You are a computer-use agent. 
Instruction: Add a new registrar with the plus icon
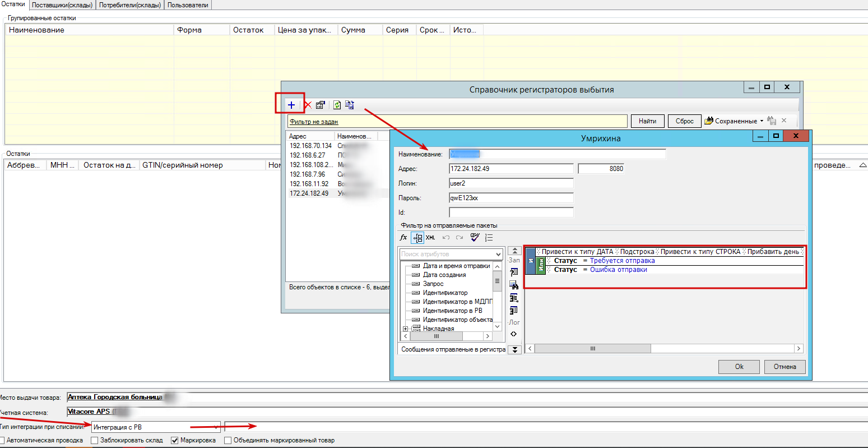pyautogui.click(x=291, y=105)
